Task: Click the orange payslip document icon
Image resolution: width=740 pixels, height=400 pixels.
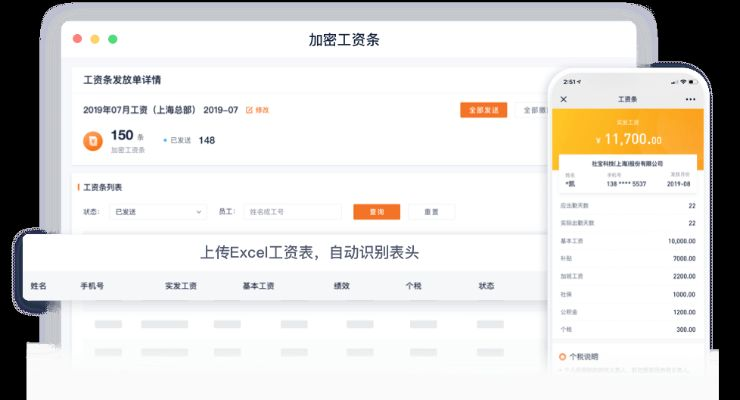Action: pyautogui.click(x=92, y=141)
